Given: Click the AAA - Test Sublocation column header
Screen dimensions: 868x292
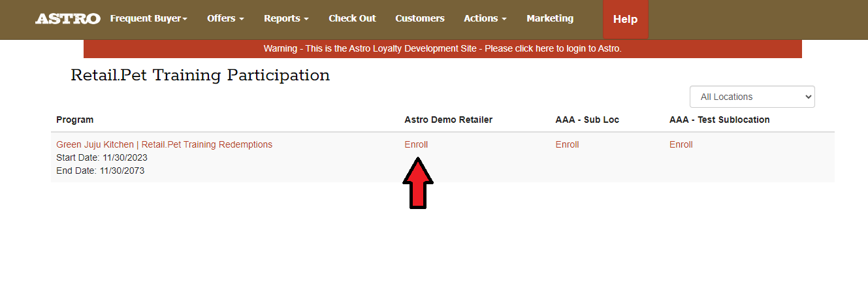Looking at the screenshot, I should click(x=719, y=120).
